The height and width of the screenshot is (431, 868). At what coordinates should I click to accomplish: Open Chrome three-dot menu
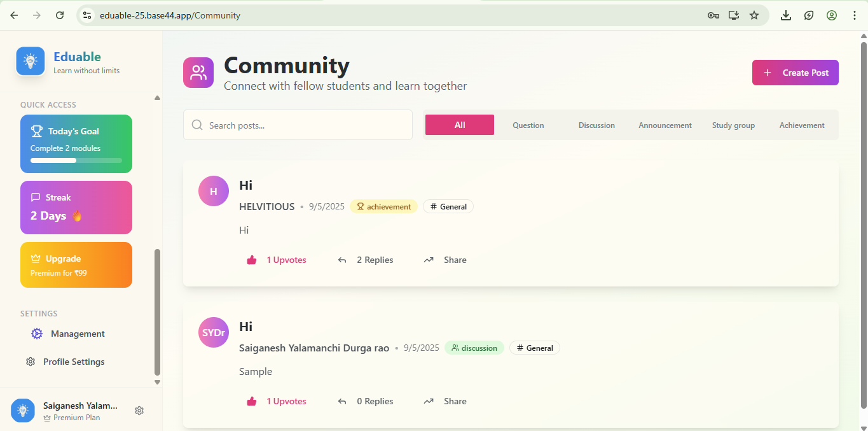pyautogui.click(x=854, y=15)
